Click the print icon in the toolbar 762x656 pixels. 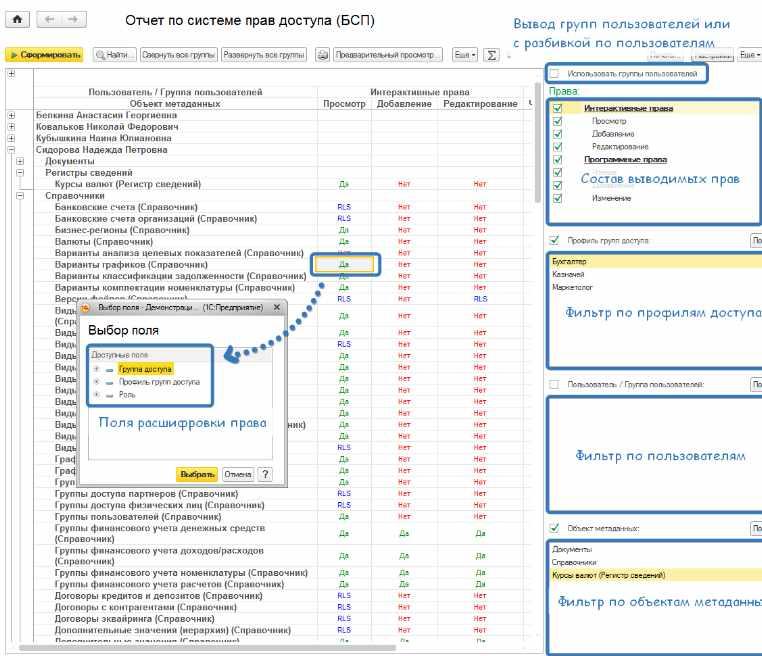tap(324, 55)
